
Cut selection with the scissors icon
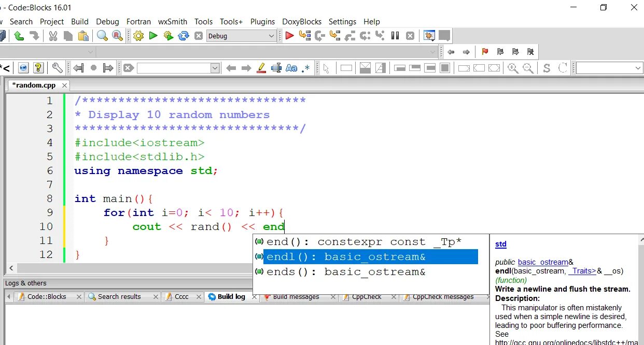pos(53,36)
